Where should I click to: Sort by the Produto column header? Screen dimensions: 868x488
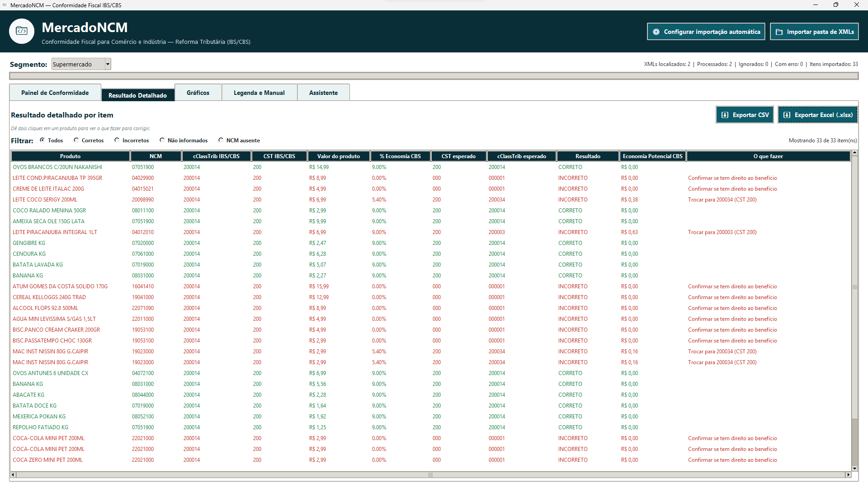pos(71,156)
